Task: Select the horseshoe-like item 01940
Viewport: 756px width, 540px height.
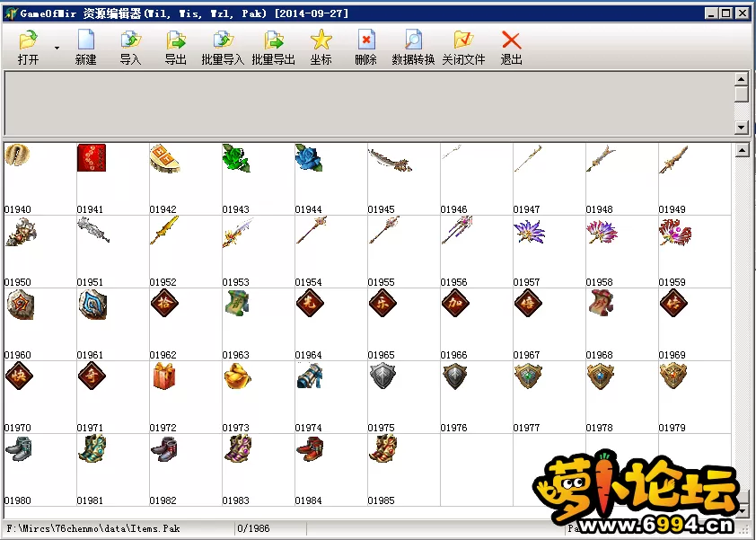Action: pos(17,155)
